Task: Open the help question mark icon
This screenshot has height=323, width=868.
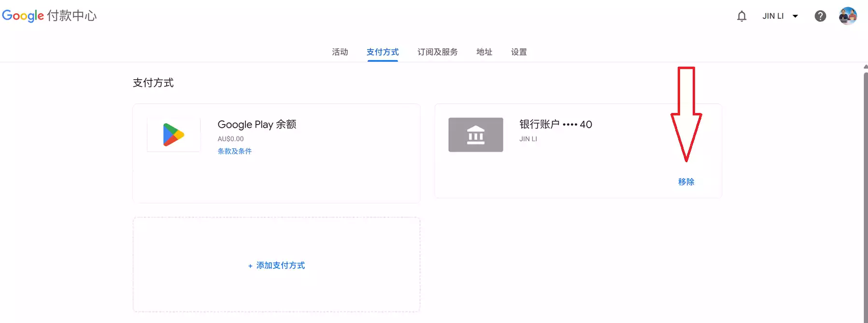Action: click(820, 16)
